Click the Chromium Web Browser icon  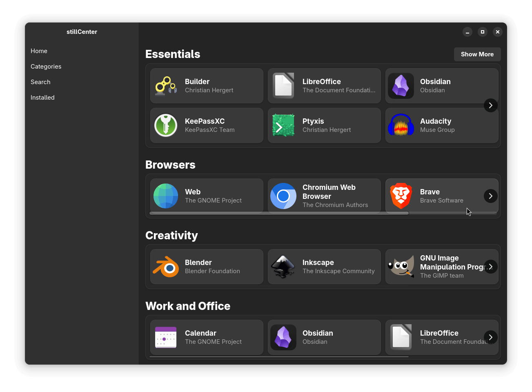point(283,196)
